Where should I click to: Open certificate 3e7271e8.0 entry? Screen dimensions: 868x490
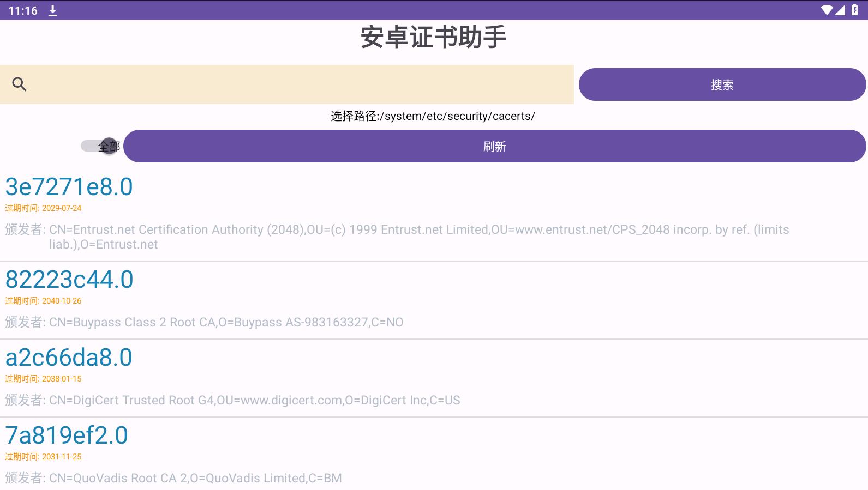[x=69, y=187]
